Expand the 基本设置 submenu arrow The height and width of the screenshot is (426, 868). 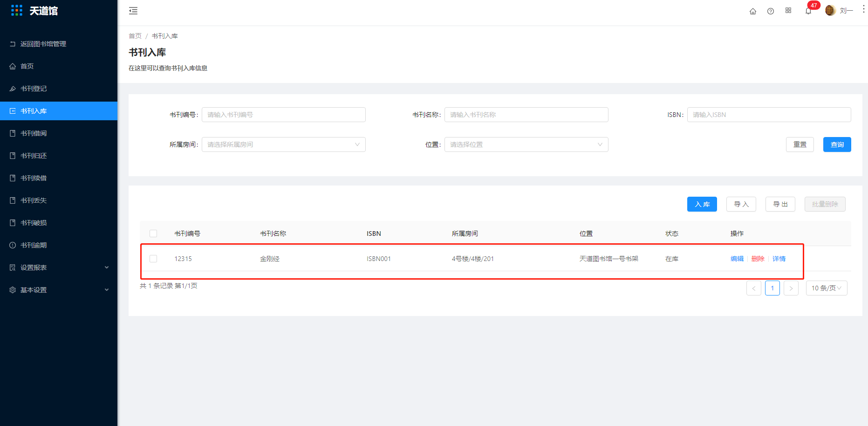107,290
